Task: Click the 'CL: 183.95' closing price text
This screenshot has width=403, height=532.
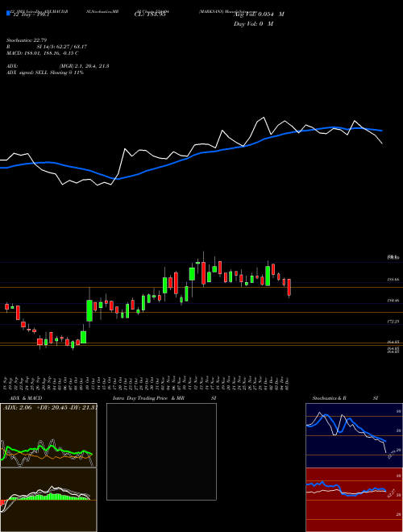Action: pyautogui.click(x=150, y=15)
